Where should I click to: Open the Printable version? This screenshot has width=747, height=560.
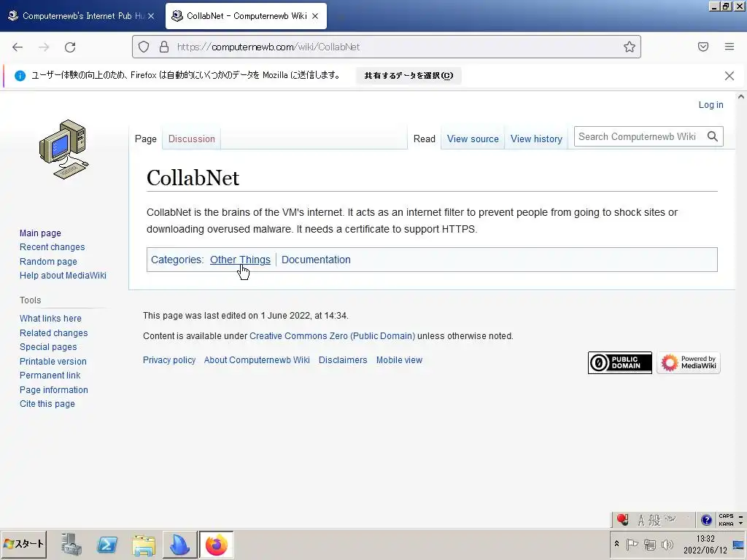pyautogui.click(x=53, y=362)
